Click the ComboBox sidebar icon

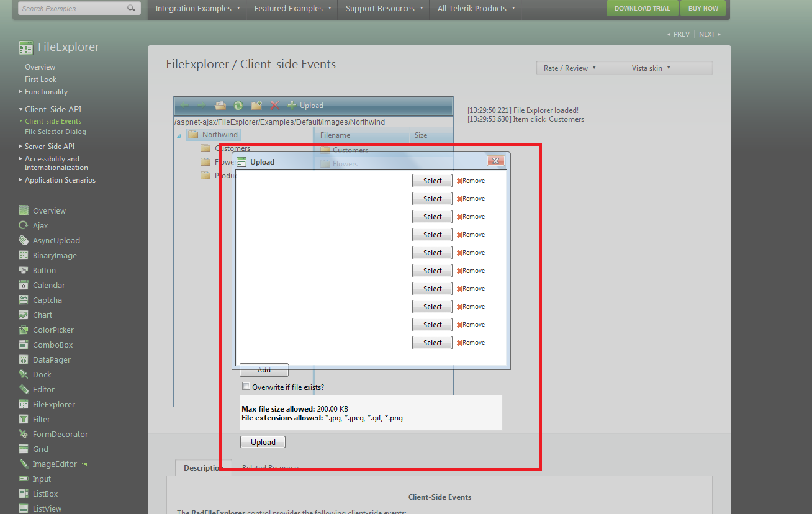pyautogui.click(x=24, y=345)
